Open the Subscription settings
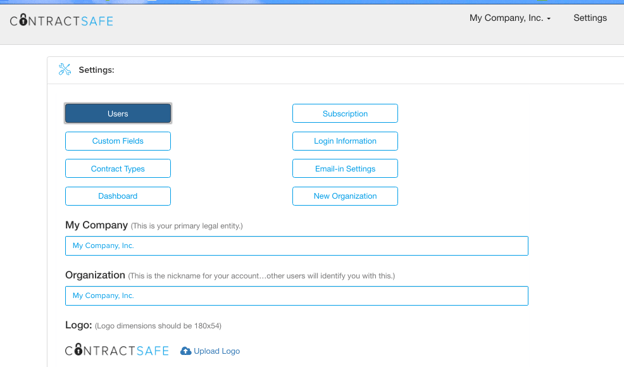624x367 pixels. click(345, 113)
